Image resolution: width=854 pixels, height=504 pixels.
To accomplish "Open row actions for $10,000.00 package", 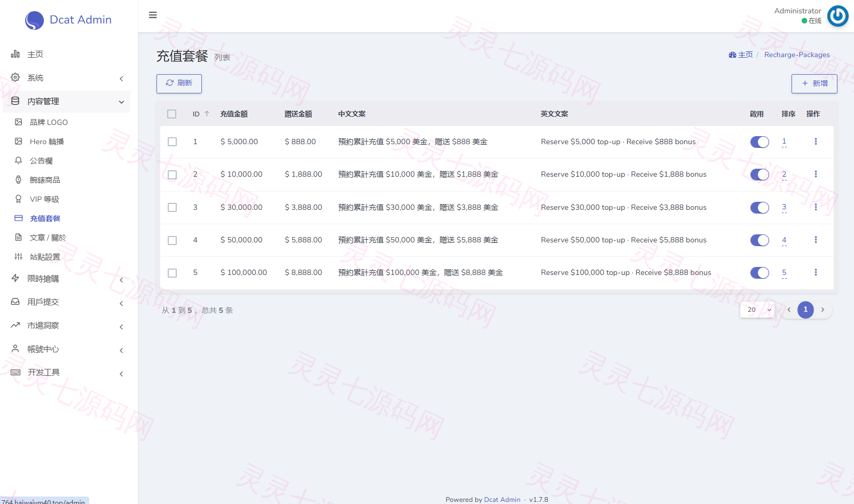I will (x=816, y=174).
